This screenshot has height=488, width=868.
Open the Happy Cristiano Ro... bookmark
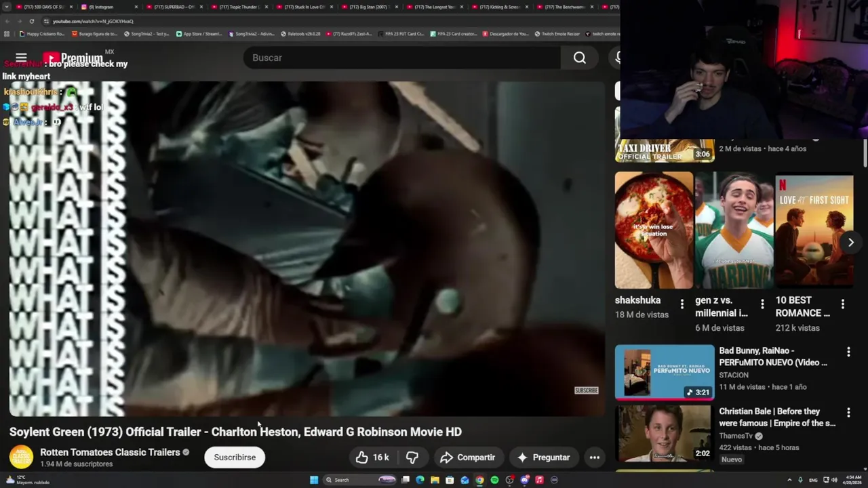(42, 33)
